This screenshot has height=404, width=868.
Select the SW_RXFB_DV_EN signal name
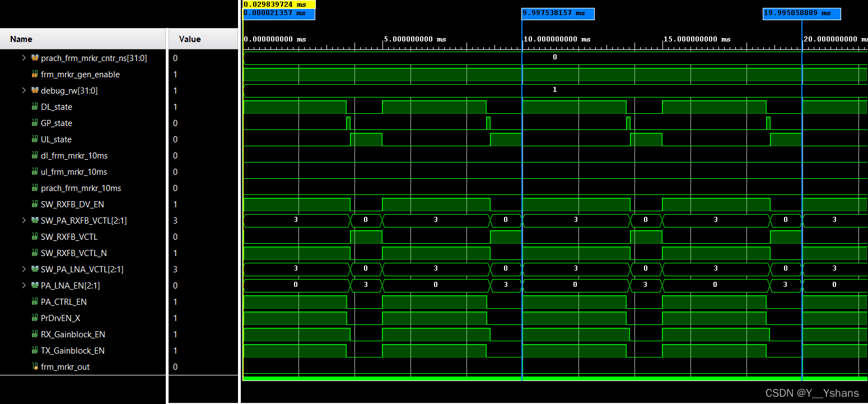pyautogui.click(x=72, y=205)
